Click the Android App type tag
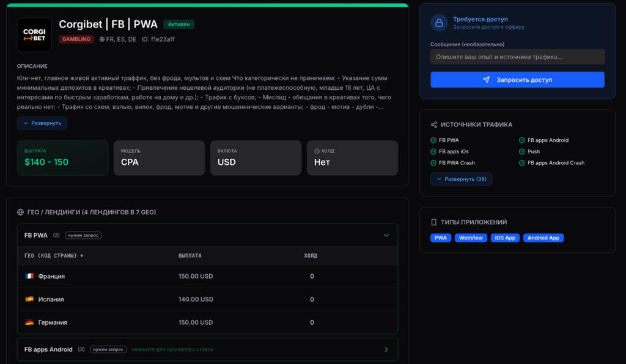Viewport: 626px width, 364px height. tap(543, 238)
